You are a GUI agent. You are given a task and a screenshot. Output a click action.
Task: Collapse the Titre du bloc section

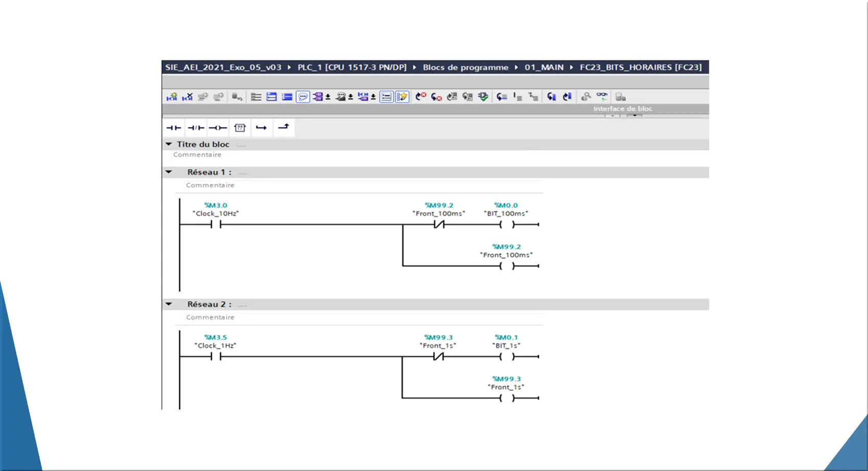pyautogui.click(x=169, y=144)
